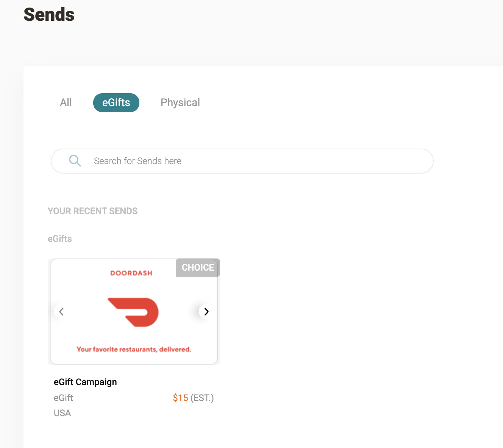Open the eGift Campaign title link
Image resolution: width=503 pixels, height=448 pixels.
pos(85,382)
